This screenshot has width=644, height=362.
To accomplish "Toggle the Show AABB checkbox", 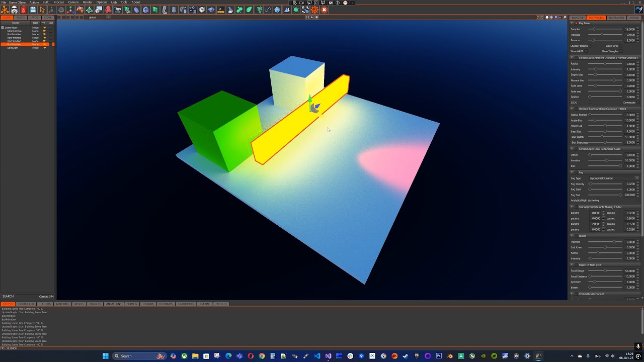I will (x=587, y=51).
